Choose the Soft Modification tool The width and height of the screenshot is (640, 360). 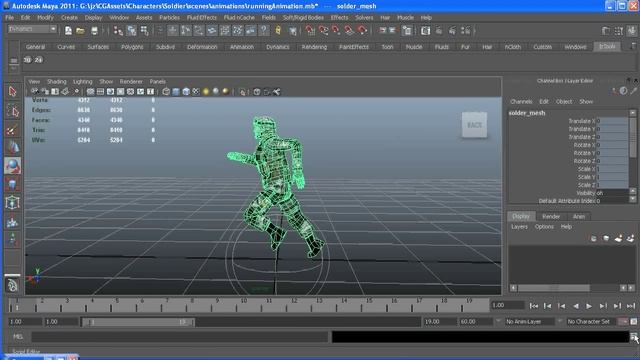pyautogui.click(x=13, y=222)
